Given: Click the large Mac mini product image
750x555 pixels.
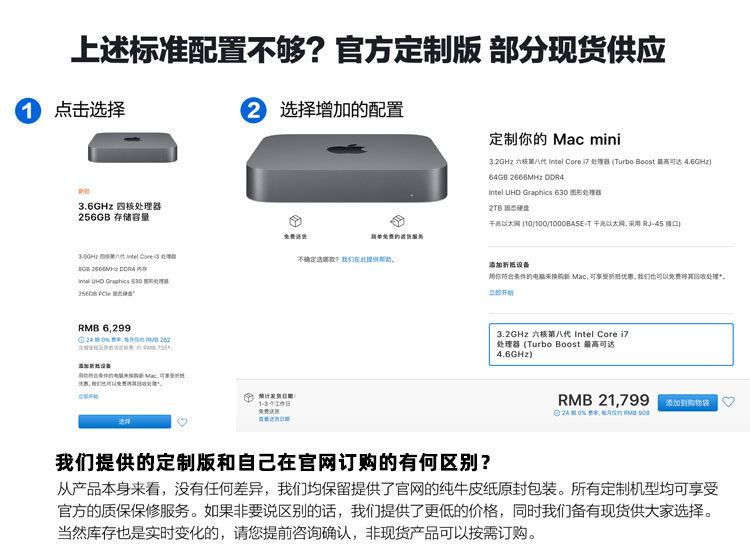Looking at the screenshot, I should coord(347,168).
